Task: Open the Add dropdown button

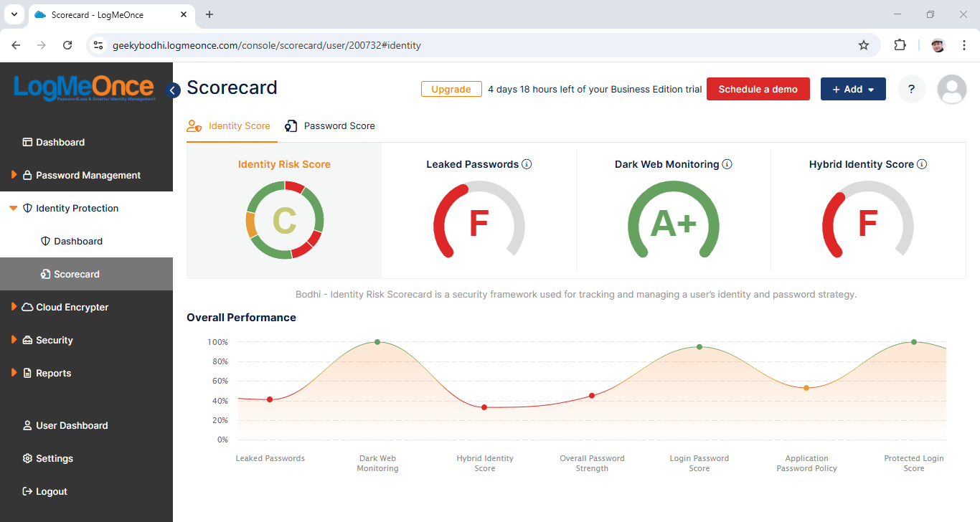Action: [853, 89]
